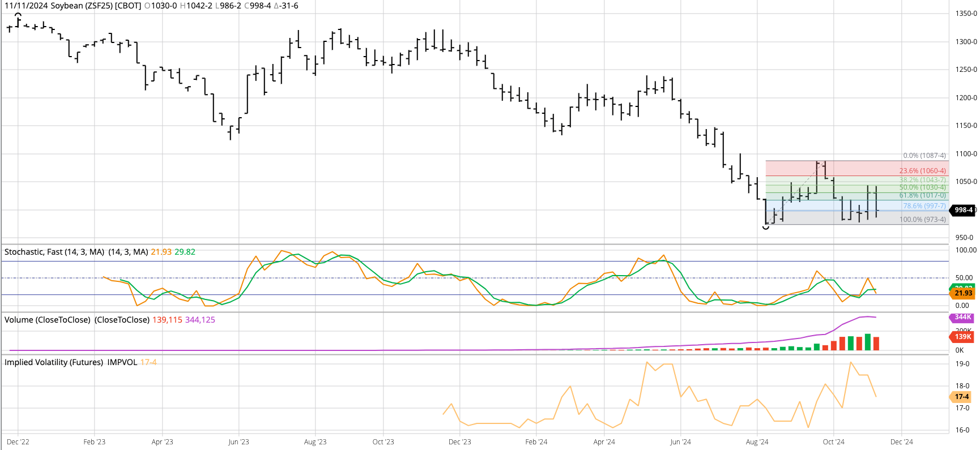
Task: Click the Implied Volatility (Futures) IMPVOL label
Action: pos(71,362)
